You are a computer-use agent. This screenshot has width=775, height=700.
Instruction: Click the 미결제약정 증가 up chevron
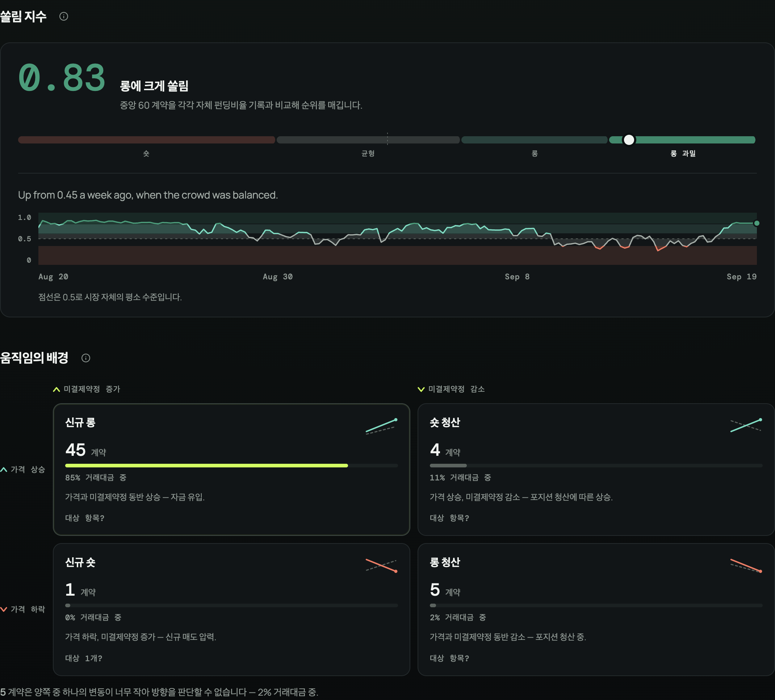point(56,389)
